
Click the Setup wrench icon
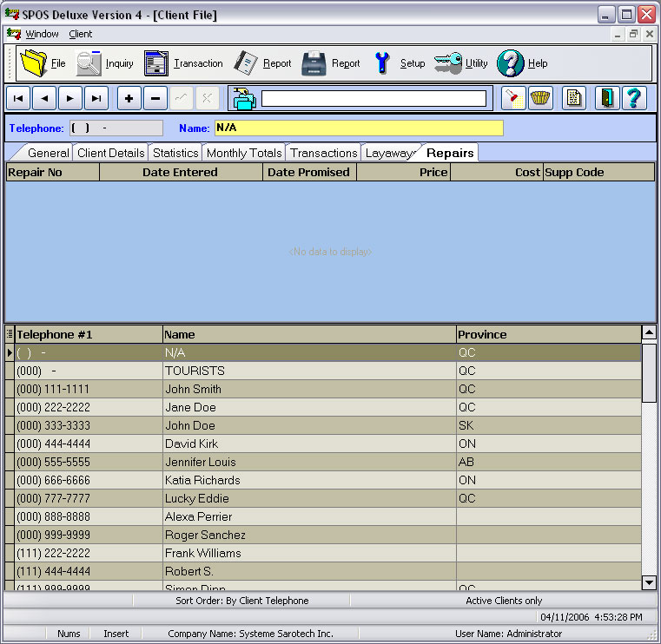point(382,63)
